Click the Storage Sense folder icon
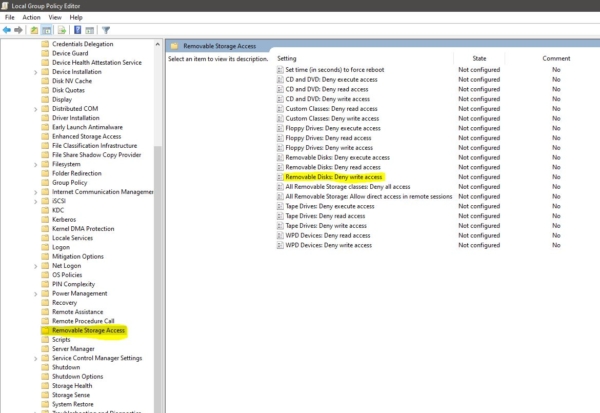Viewport: 600px width, 413px height. (x=45, y=395)
